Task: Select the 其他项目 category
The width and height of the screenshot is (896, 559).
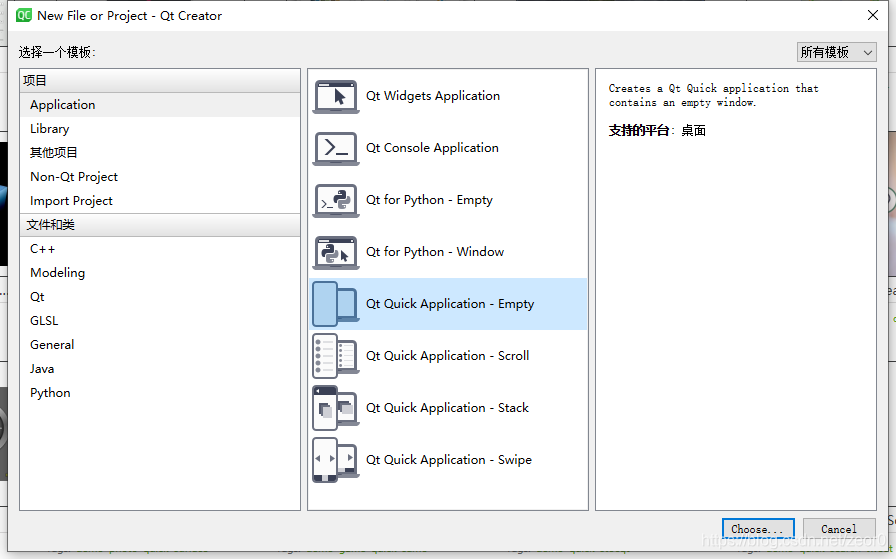Action: (160, 153)
